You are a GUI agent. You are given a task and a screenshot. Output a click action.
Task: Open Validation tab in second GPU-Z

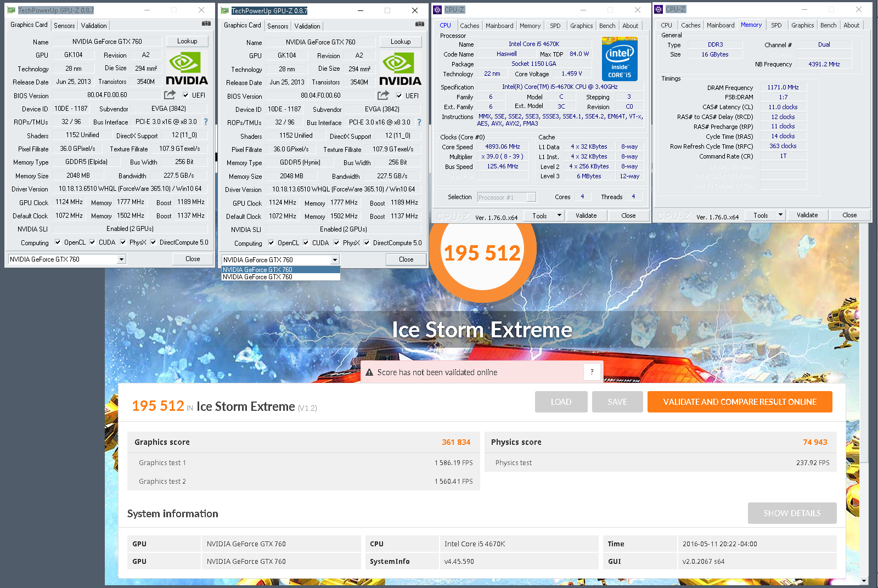(x=307, y=26)
